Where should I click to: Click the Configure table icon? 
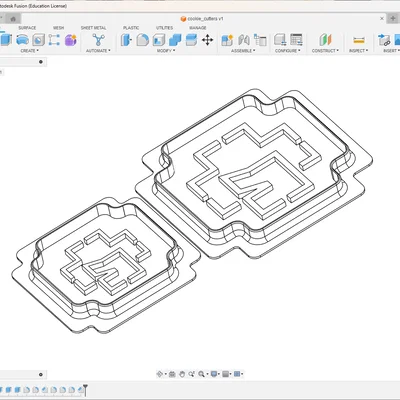296,40
